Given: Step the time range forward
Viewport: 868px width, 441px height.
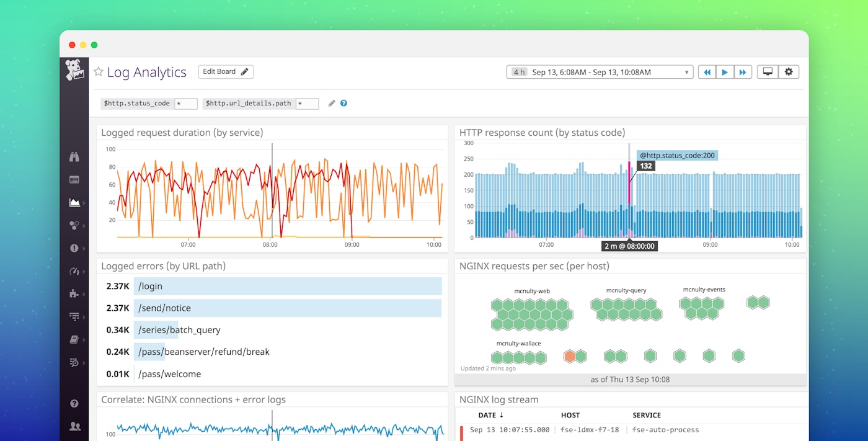Looking at the screenshot, I should 743,73.
